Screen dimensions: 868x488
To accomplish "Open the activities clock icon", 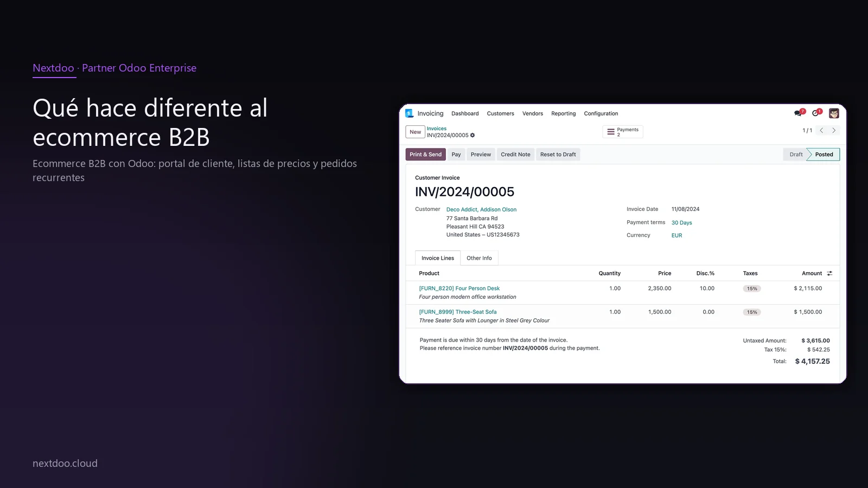I will [x=815, y=113].
